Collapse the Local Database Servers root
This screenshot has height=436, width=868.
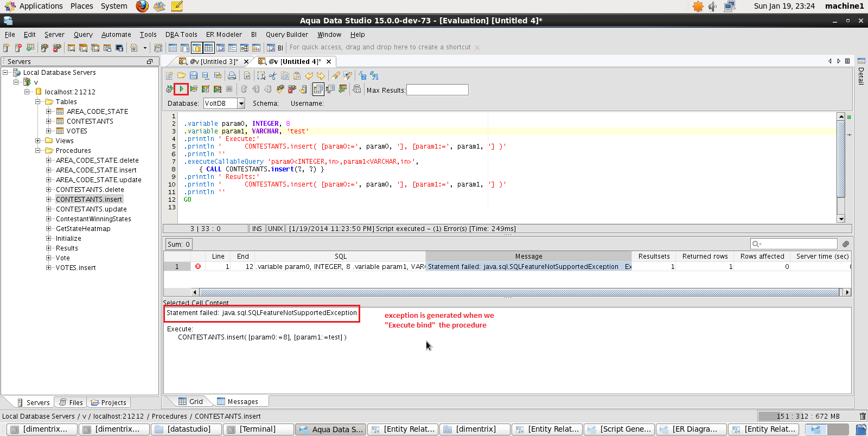pos(5,73)
